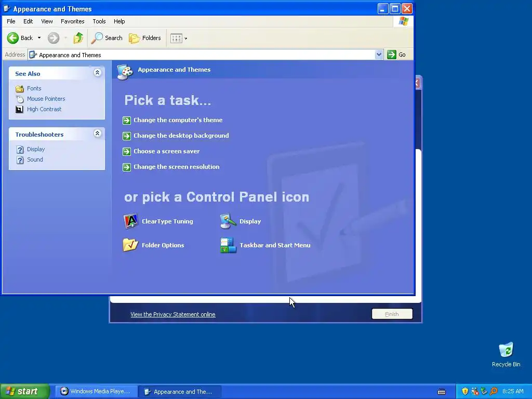Click the Views grid icon
The height and width of the screenshot is (399, 532).
pos(176,38)
